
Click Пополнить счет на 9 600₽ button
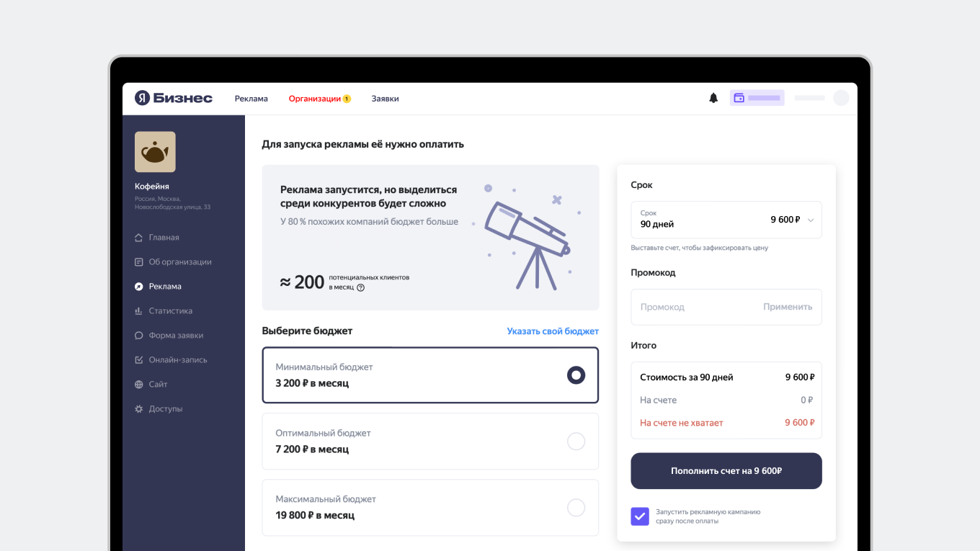[726, 471]
